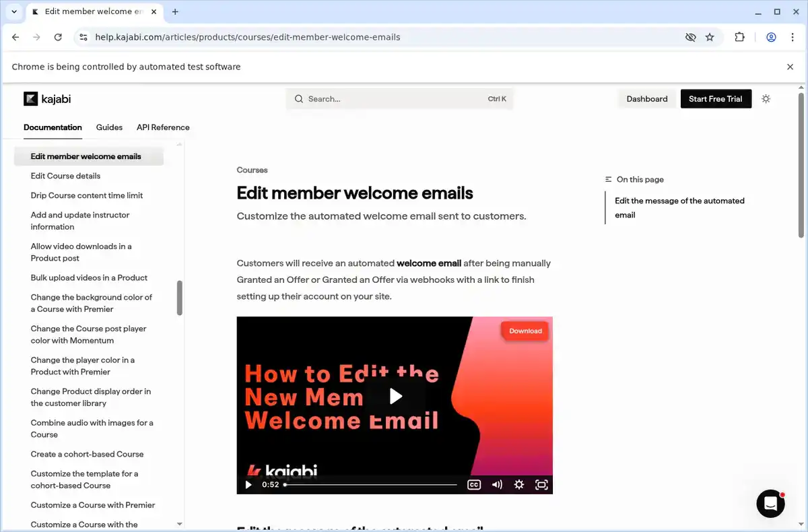Click the Courses breadcrumb label
This screenshot has width=808, height=532.
point(252,170)
